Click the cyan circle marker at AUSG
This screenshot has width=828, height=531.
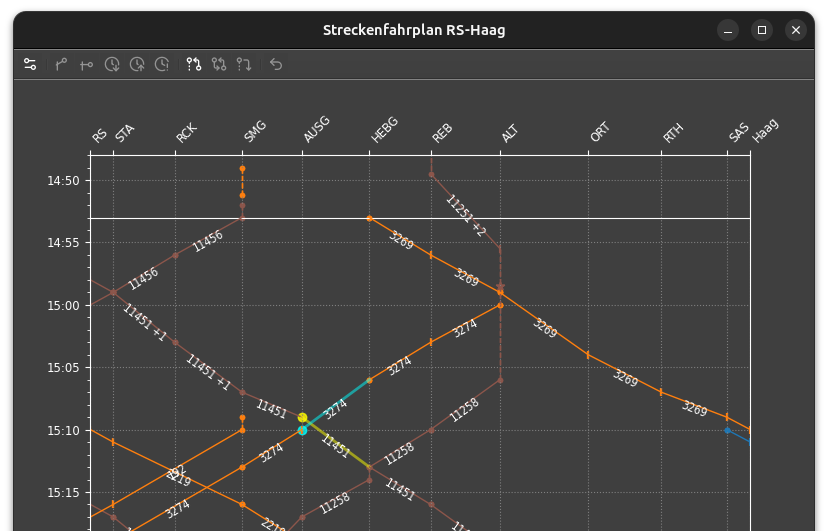(x=303, y=431)
